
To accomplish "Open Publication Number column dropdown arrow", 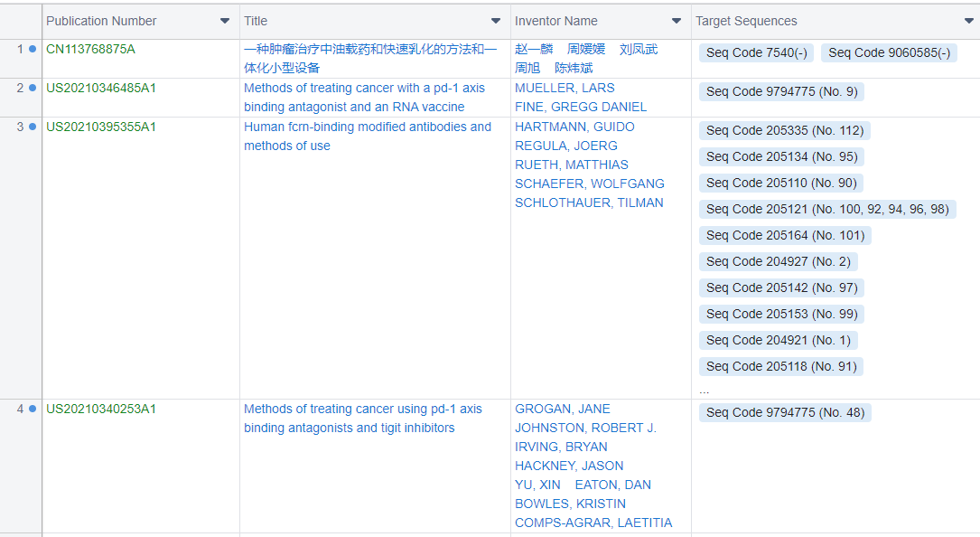I will [x=225, y=21].
